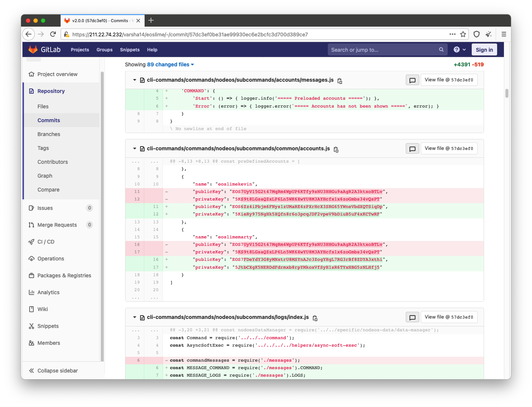Reload the page with refresh icon

tap(53, 34)
